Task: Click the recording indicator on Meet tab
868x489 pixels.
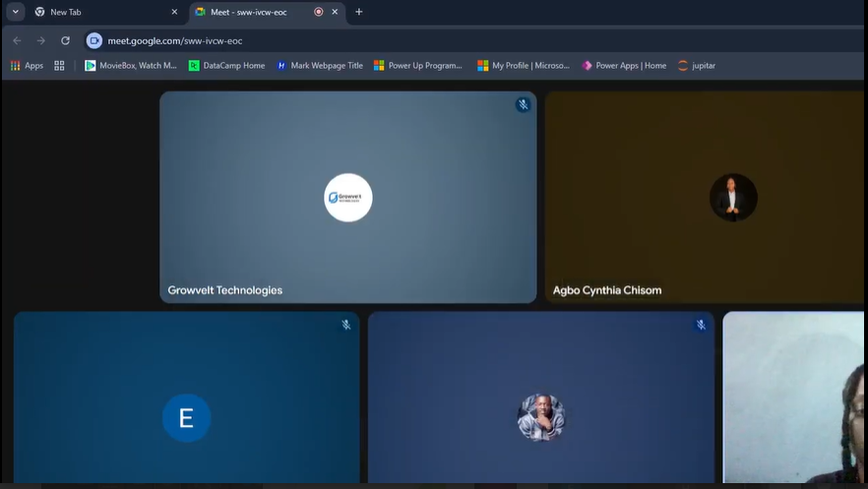Action: tap(318, 12)
